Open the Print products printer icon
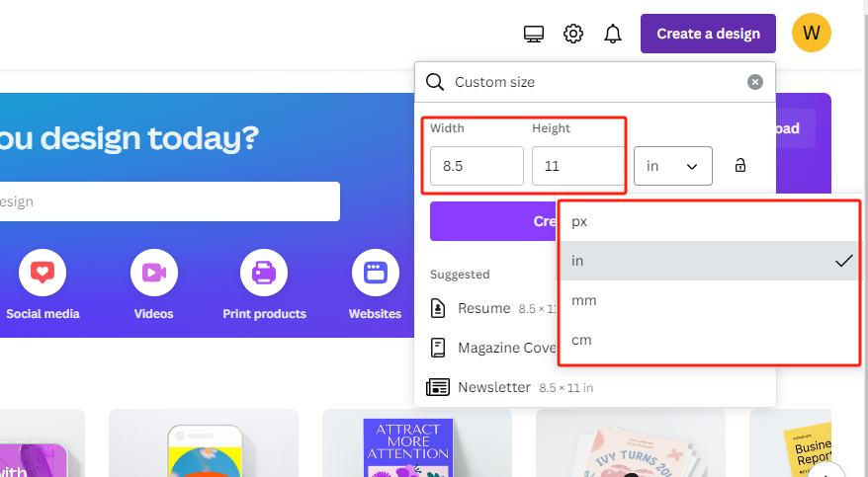 (264, 273)
